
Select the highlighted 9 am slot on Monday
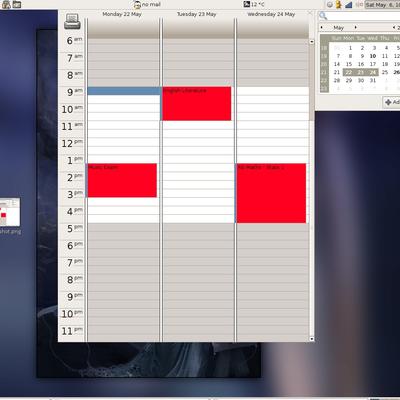[x=124, y=91]
